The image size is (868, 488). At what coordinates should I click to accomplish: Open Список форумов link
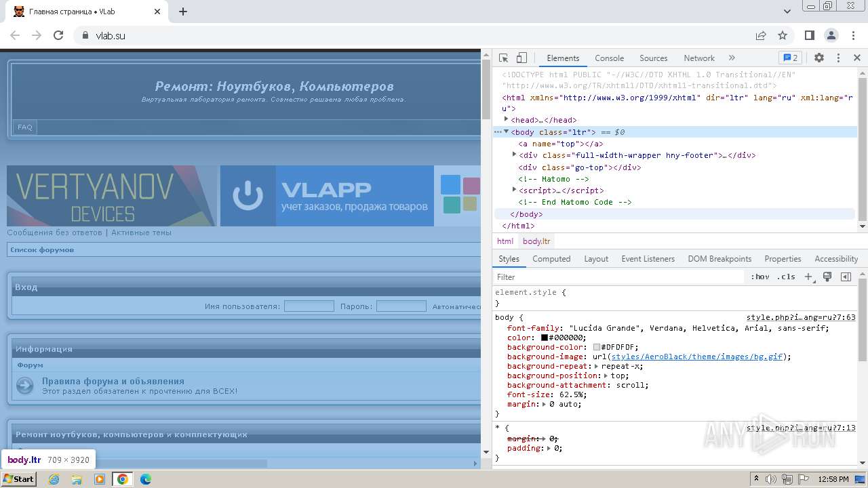42,250
